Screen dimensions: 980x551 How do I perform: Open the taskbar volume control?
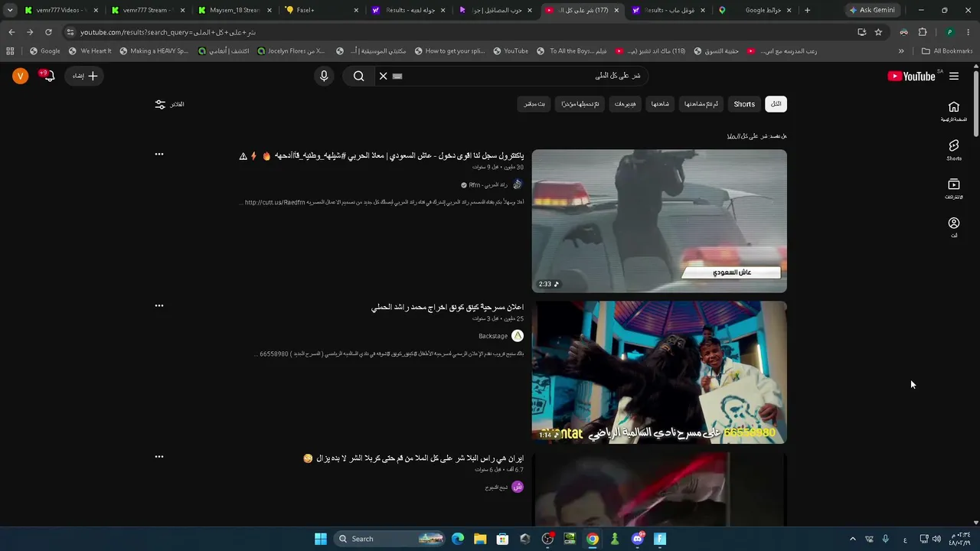pos(936,539)
